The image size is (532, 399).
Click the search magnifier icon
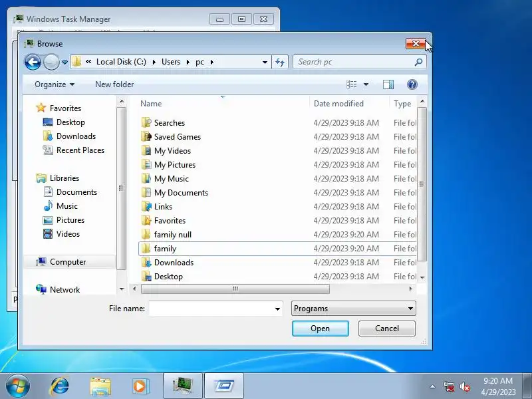pyautogui.click(x=419, y=62)
